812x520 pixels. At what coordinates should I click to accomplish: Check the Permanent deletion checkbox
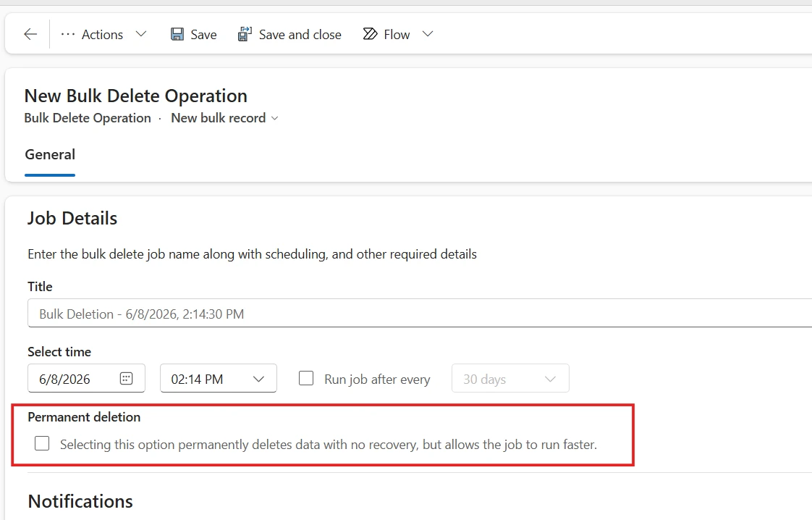[42, 443]
